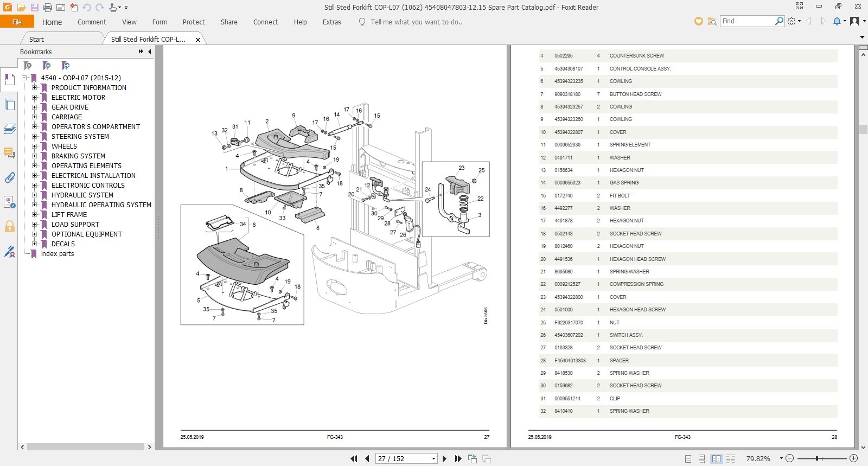The image size is (868, 466).
Task: Click the zoom slider track
Action: [x=821, y=458]
